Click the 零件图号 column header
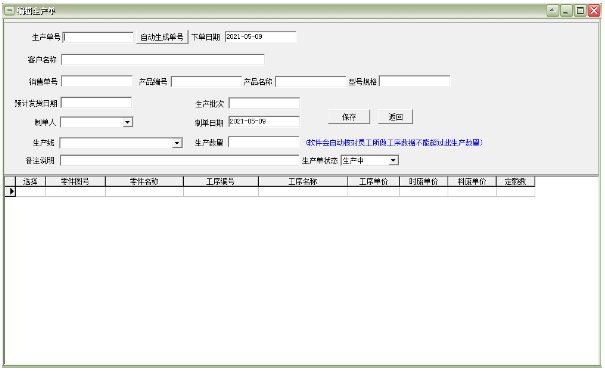Screen dimensions: 605x371 pos(76,182)
